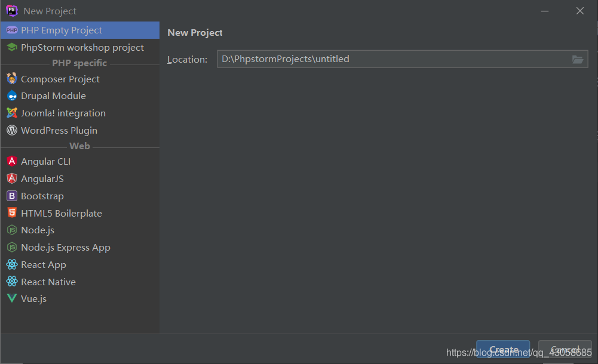Click the PhpStorm workshop project icon
The image size is (598, 364).
(x=12, y=47)
